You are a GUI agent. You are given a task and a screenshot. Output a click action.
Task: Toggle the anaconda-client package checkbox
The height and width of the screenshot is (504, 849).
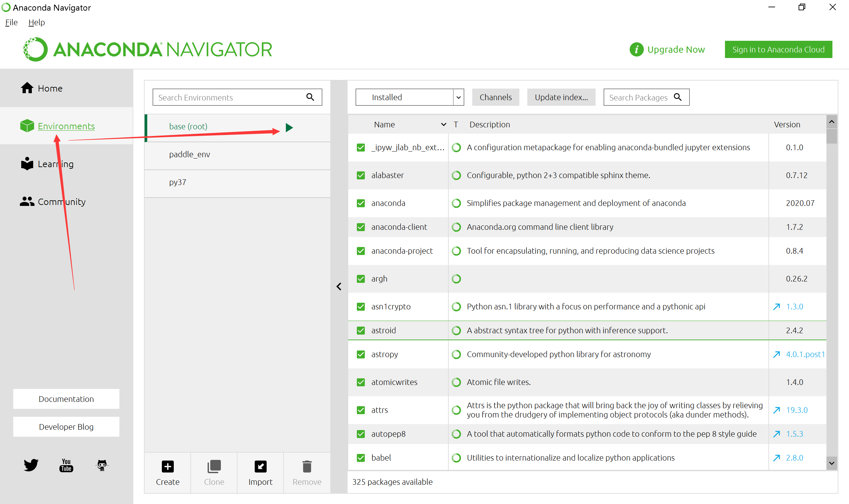(x=360, y=227)
